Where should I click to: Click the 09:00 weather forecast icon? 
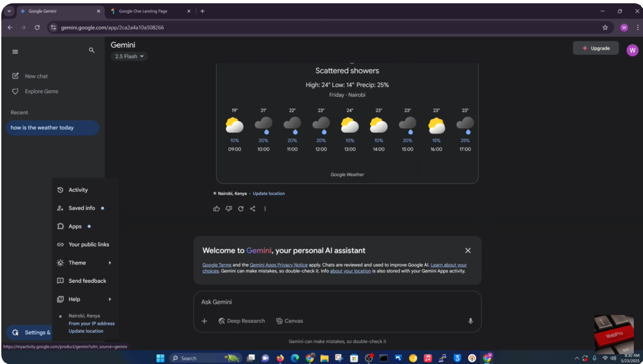pos(234,125)
